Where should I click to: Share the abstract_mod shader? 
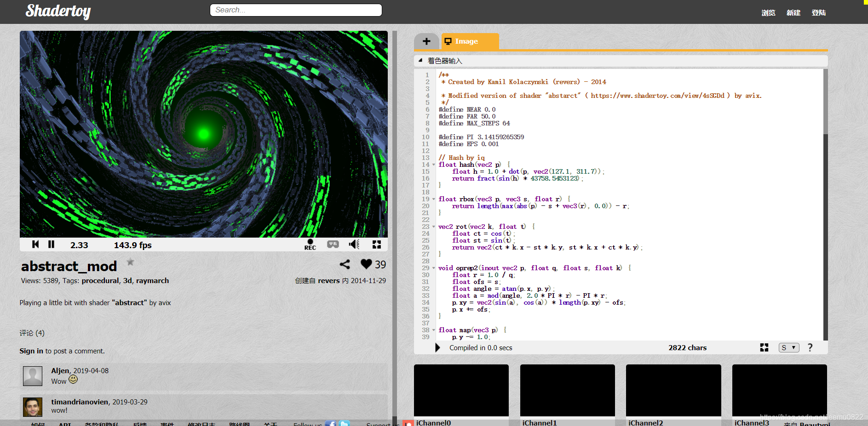[345, 264]
